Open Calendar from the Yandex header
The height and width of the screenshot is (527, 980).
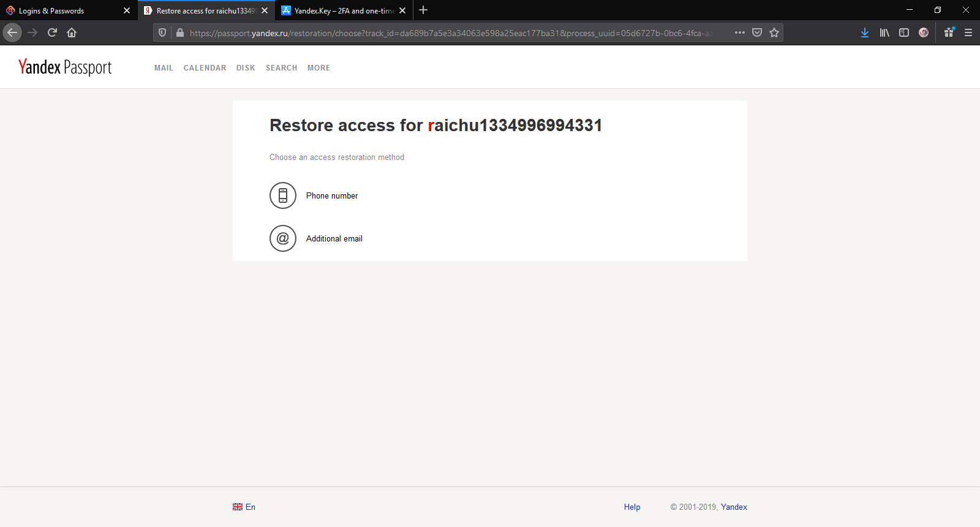(205, 68)
